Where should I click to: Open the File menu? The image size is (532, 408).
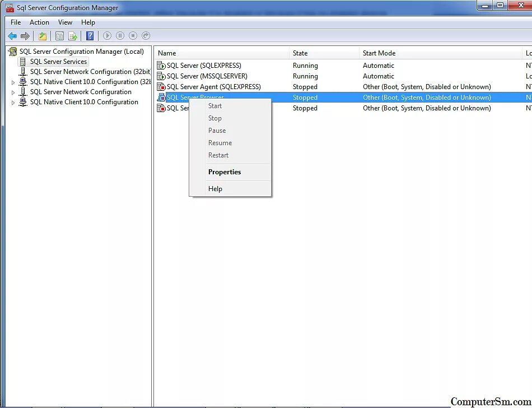(x=16, y=22)
